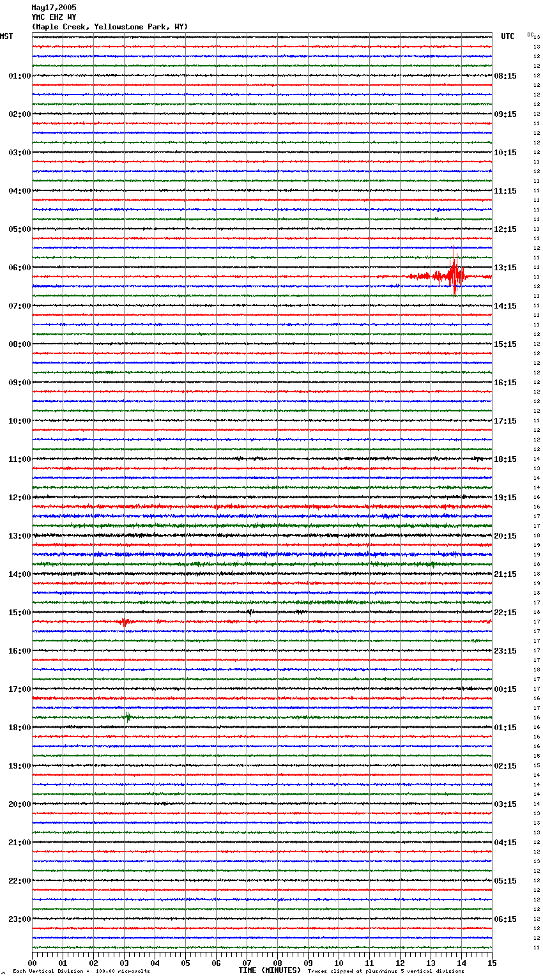Click the 10:00 MST time label
Screen dimensions: 543x980
[x=20, y=421]
